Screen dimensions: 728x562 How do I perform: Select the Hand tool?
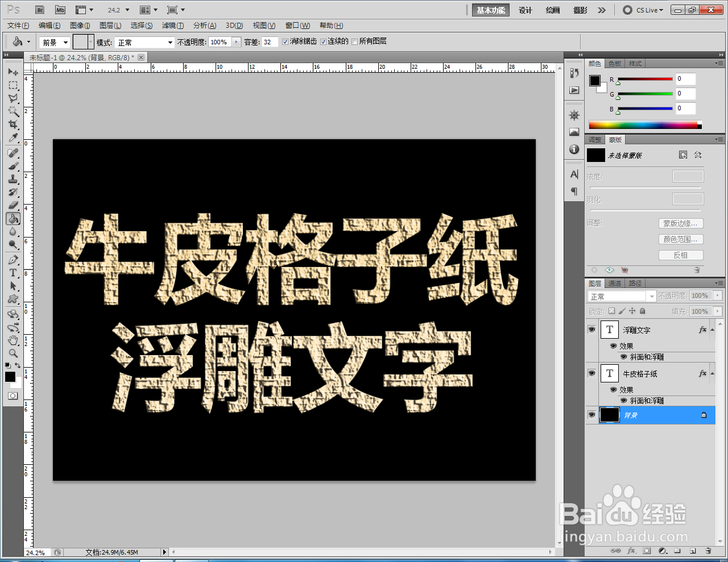13,340
